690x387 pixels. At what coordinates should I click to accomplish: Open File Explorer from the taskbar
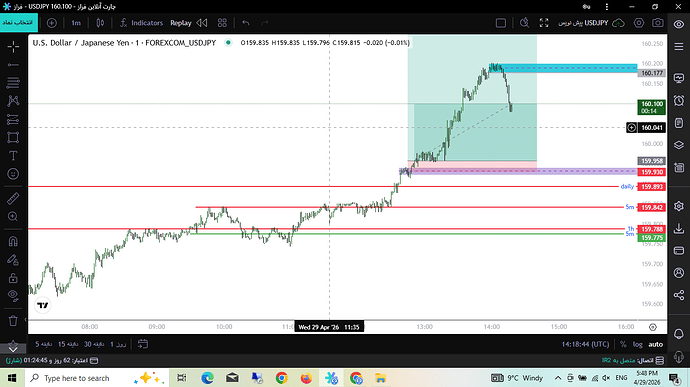pyautogui.click(x=380, y=378)
